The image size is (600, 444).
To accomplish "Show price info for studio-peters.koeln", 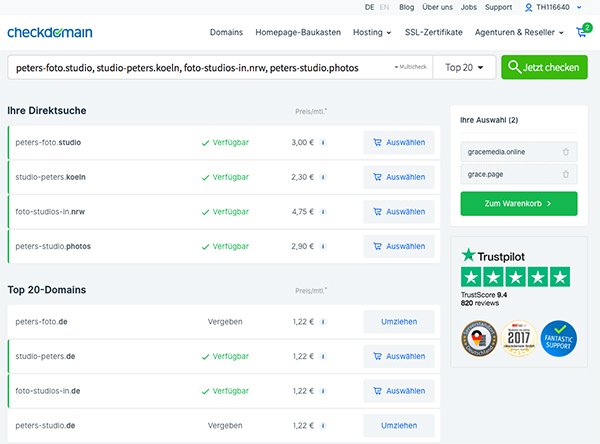I will 323,177.
